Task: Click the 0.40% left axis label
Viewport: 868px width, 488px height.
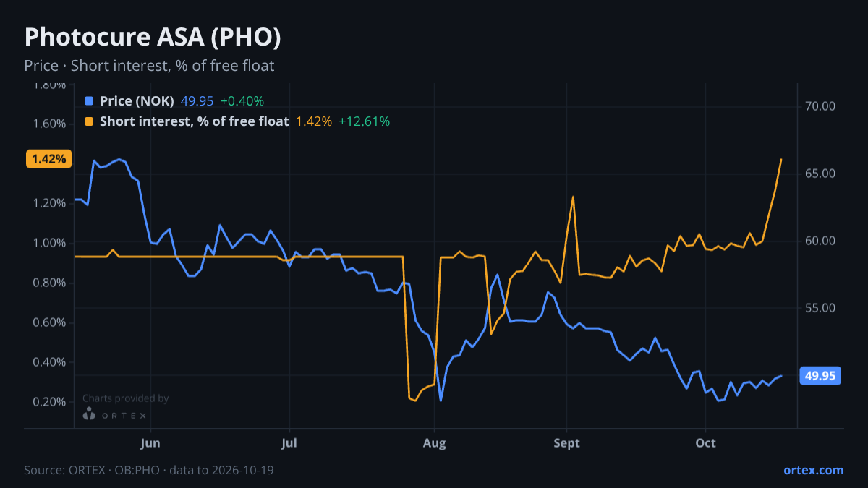Action: [x=50, y=362]
